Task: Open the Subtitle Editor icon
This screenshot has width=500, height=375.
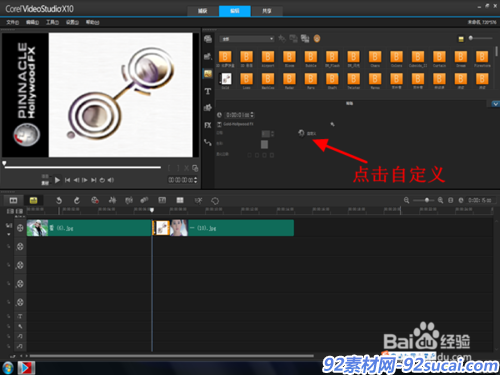Action: pos(162,200)
